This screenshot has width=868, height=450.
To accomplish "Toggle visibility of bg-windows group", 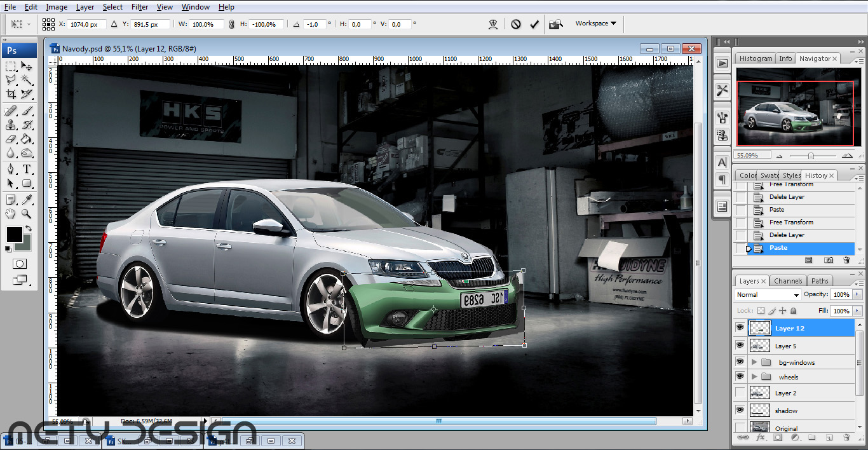I will [740, 362].
